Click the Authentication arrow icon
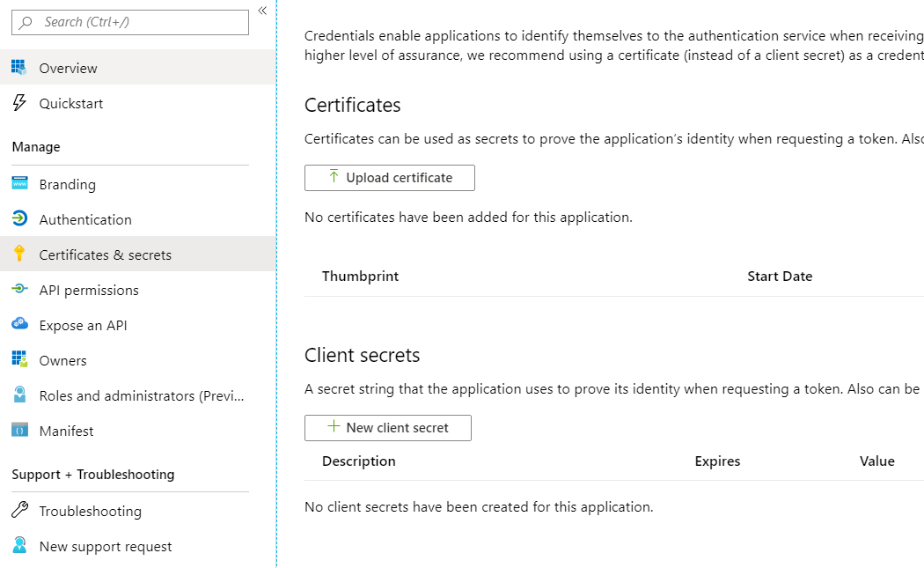The image size is (924, 568). point(19,219)
